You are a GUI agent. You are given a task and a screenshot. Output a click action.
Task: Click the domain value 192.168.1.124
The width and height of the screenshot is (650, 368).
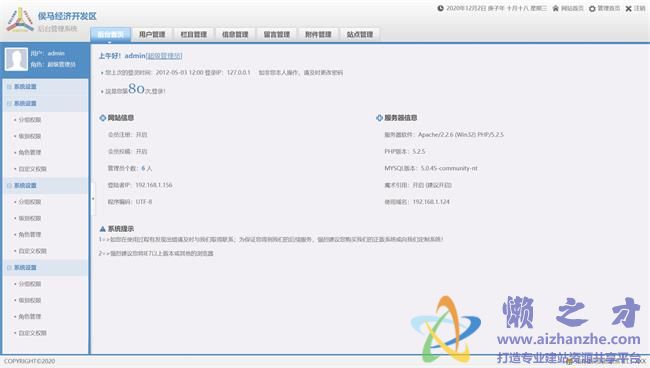[431, 202]
